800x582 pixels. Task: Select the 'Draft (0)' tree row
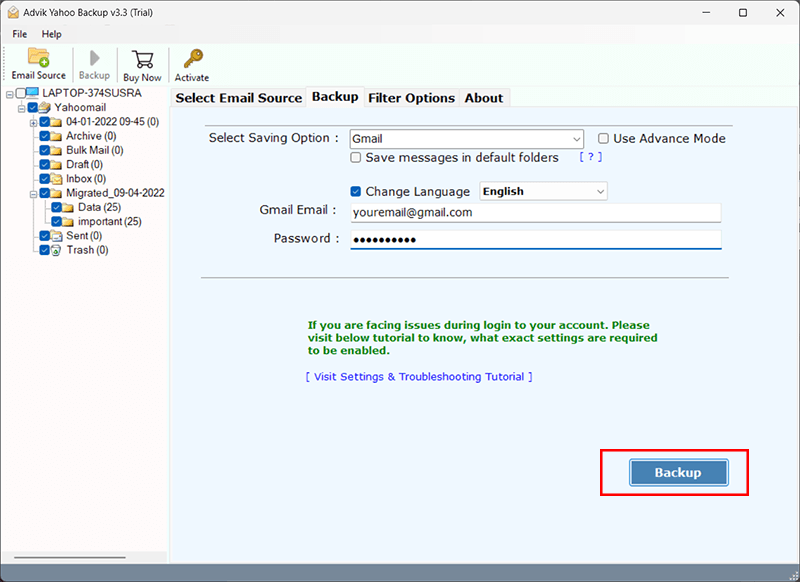pos(84,165)
